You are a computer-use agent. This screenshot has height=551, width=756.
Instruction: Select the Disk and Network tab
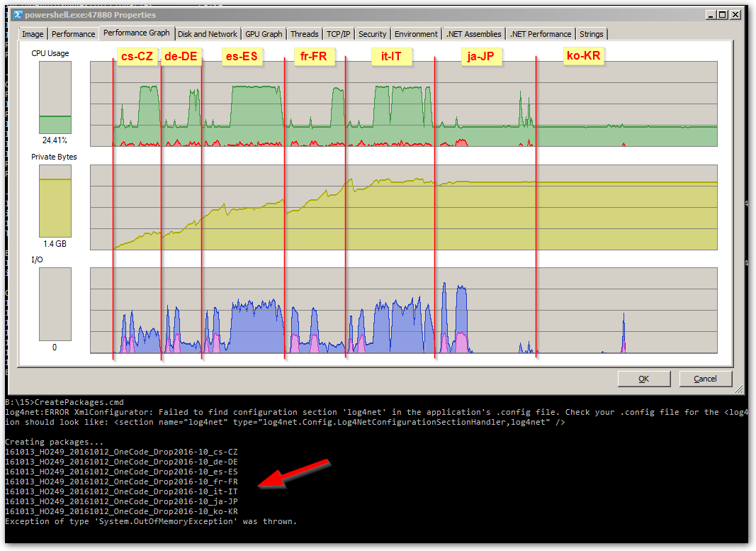tap(207, 34)
